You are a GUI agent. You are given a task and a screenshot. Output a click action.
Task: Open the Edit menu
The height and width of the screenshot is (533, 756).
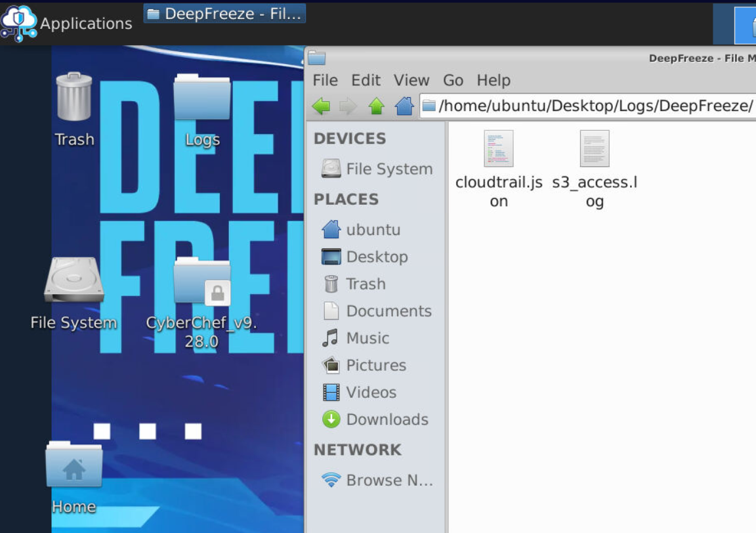(x=366, y=80)
